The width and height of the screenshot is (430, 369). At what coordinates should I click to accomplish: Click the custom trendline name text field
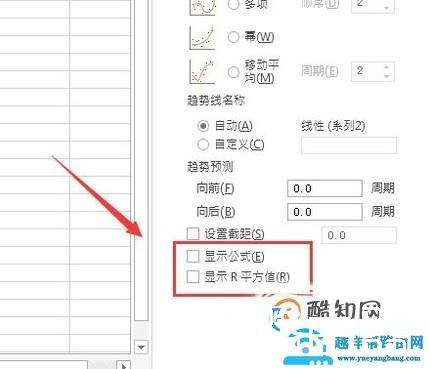(349, 145)
